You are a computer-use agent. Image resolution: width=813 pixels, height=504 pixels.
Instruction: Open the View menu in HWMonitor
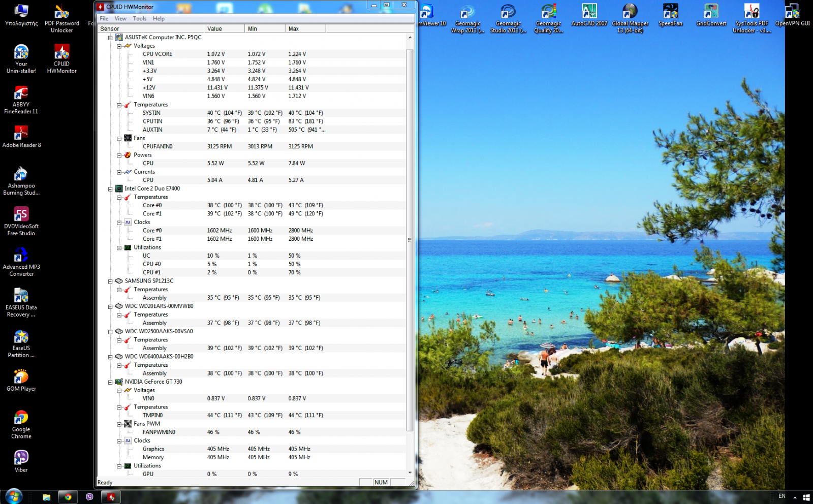120,19
